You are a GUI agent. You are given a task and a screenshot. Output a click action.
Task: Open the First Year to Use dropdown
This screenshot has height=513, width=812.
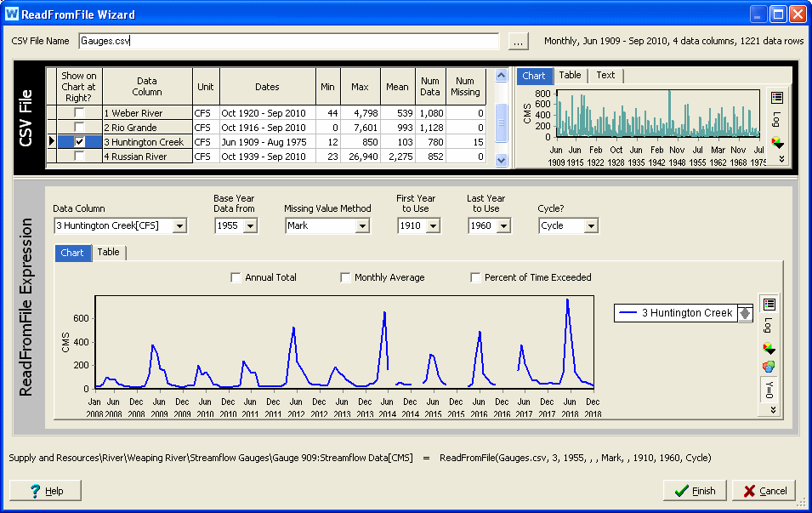click(434, 226)
